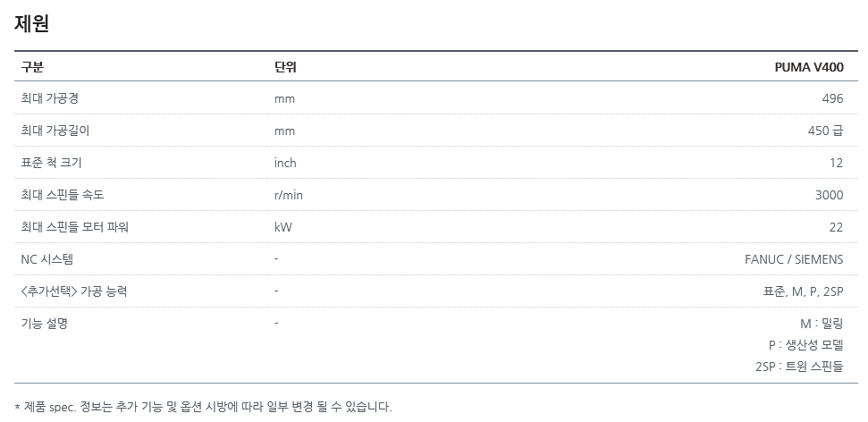868x422 pixels.
Task: Click the inch unit cell
Action: pos(285,163)
